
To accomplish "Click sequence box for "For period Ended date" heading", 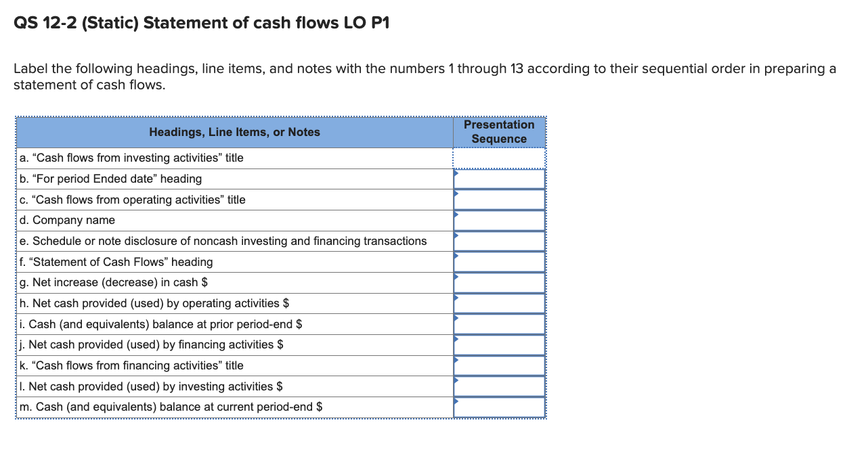I will (499, 179).
